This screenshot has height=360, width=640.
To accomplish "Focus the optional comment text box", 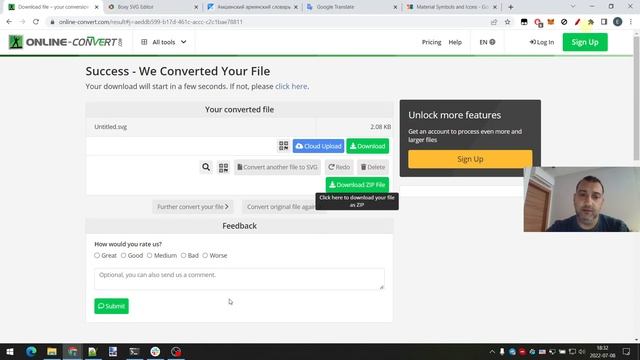I will [239, 279].
